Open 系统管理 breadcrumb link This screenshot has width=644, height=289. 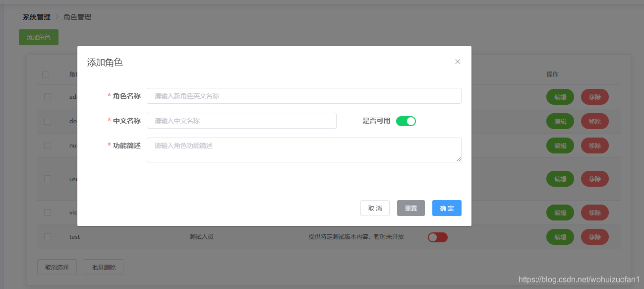click(37, 17)
